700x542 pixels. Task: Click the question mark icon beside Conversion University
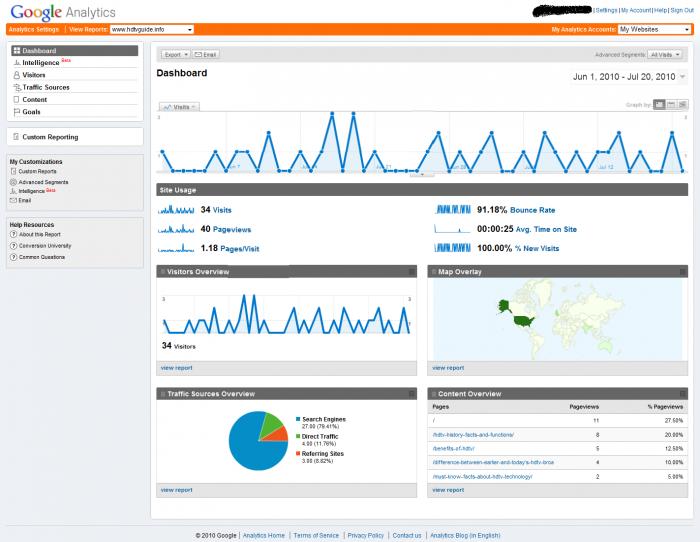pos(13,246)
